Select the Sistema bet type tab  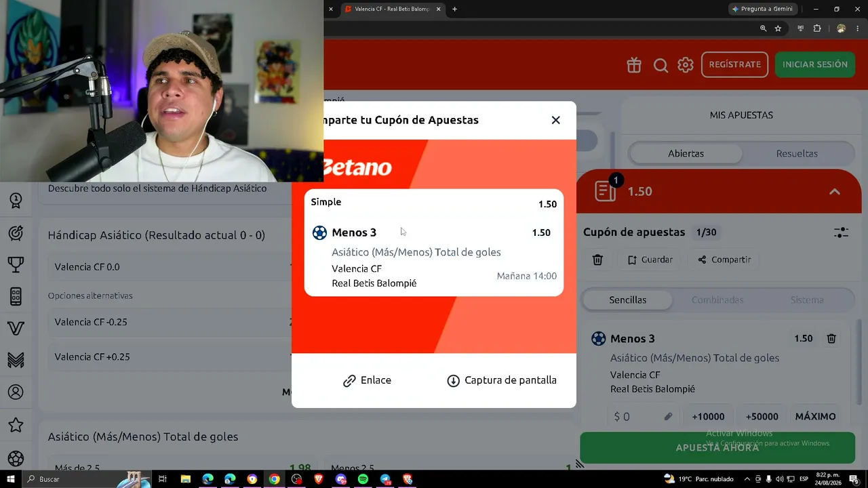tap(807, 300)
